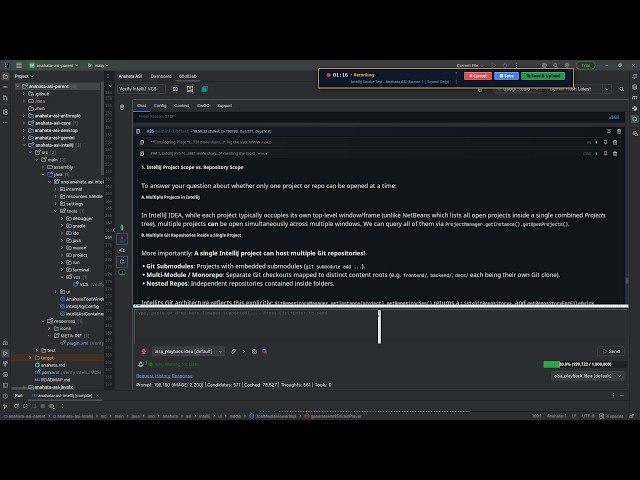Open the Response link

(x=182, y=376)
